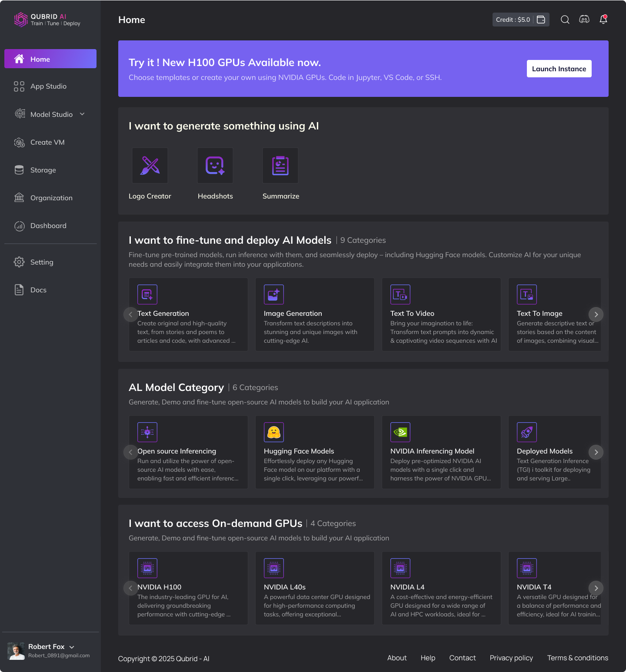Viewport: 626px width, 672px height.
Task: Click the Qubrid AI logo
Action: [x=47, y=20]
